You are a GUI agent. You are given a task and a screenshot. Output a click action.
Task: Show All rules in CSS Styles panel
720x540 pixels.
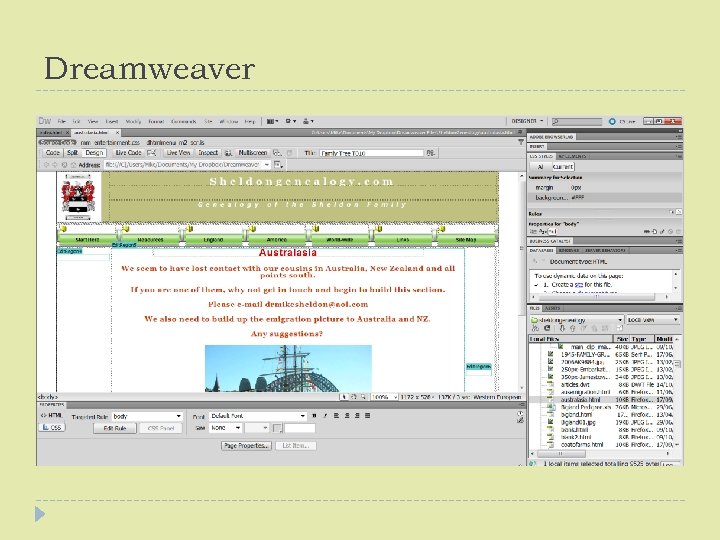tap(540, 167)
